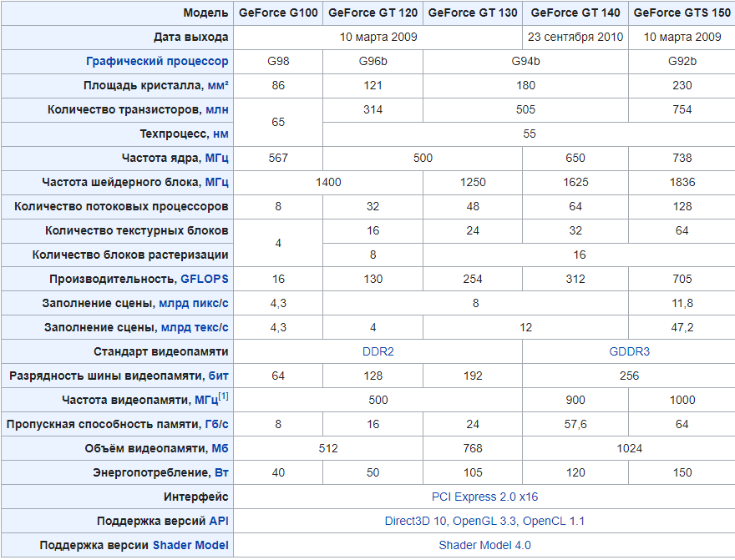The image size is (735, 560).
Task: Select the GeForce GTS 150 column header
Action: 682,13
